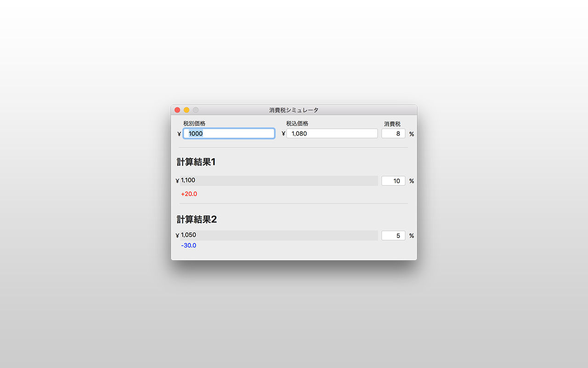588x368 pixels.
Task: Select the 消費税 rate field showing 8
Action: tap(393, 133)
